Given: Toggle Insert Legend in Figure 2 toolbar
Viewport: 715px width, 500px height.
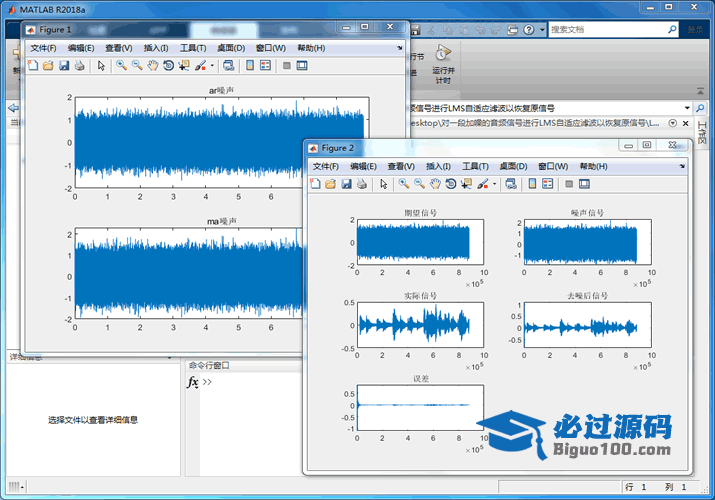Looking at the screenshot, I should pos(549,184).
